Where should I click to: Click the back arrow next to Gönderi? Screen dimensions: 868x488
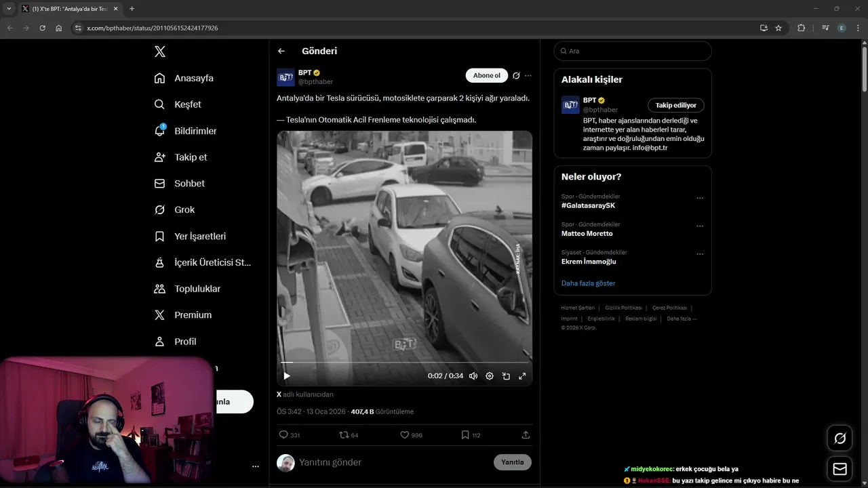click(x=281, y=51)
